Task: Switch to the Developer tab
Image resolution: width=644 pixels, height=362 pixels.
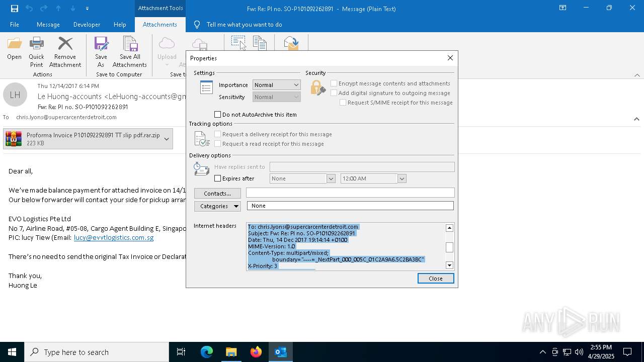Action: point(87,24)
